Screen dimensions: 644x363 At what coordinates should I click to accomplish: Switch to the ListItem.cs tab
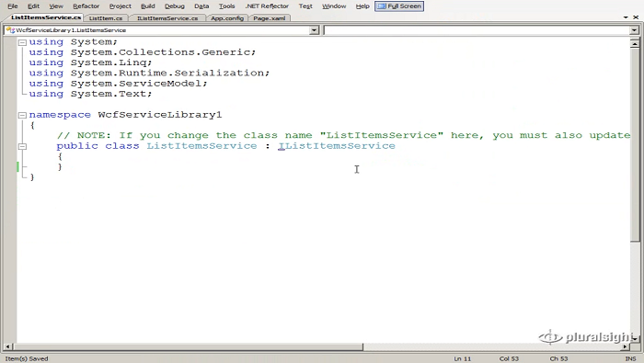pos(106,18)
